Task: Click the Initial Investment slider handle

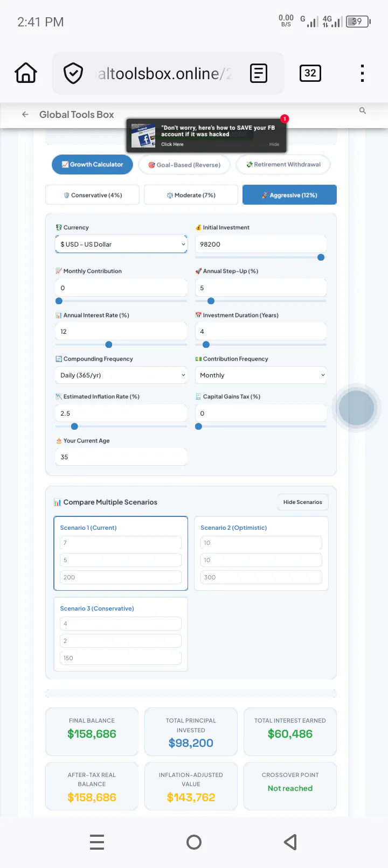Action: (321, 257)
